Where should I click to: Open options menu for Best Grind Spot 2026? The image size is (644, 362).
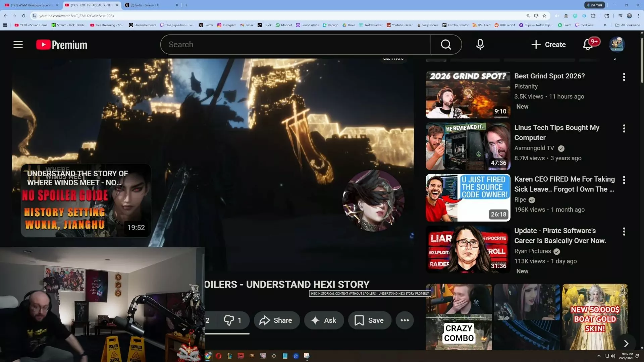pyautogui.click(x=624, y=77)
